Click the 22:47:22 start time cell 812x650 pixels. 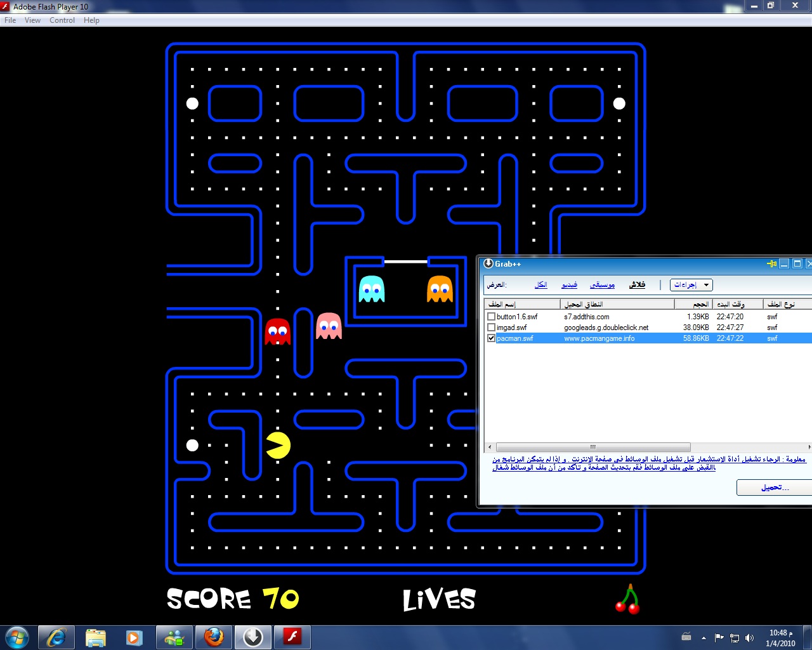point(730,338)
